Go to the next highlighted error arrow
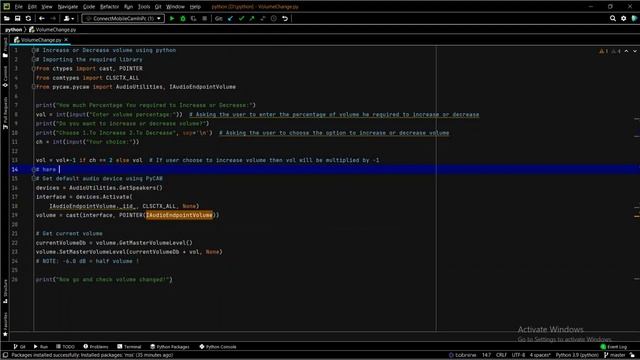 pyautogui.click(x=635, y=51)
